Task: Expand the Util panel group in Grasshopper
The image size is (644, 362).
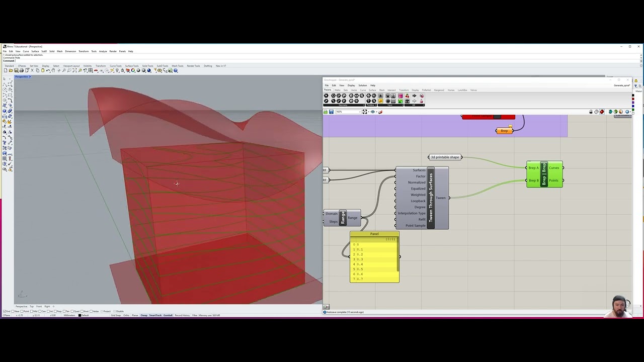Action: click(x=424, y=105)
